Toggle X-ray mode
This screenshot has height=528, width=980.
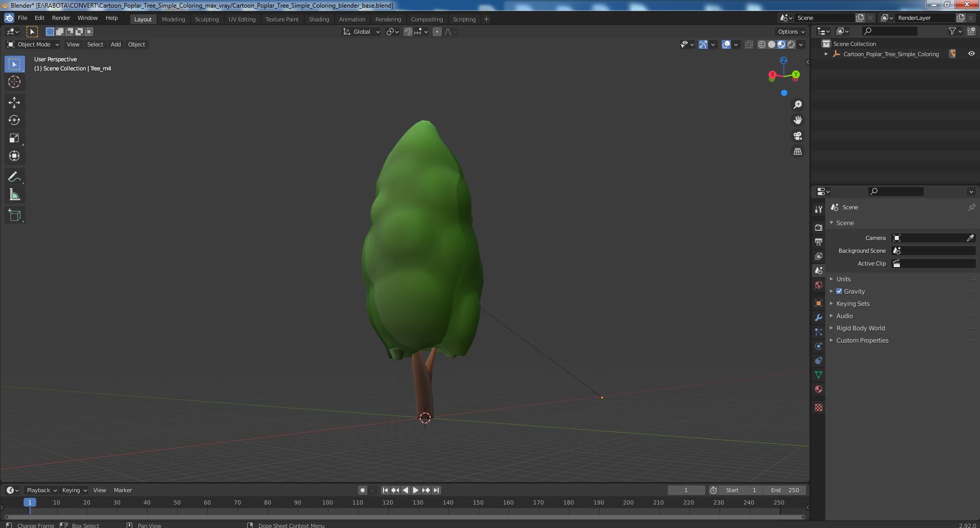point(749,44)
